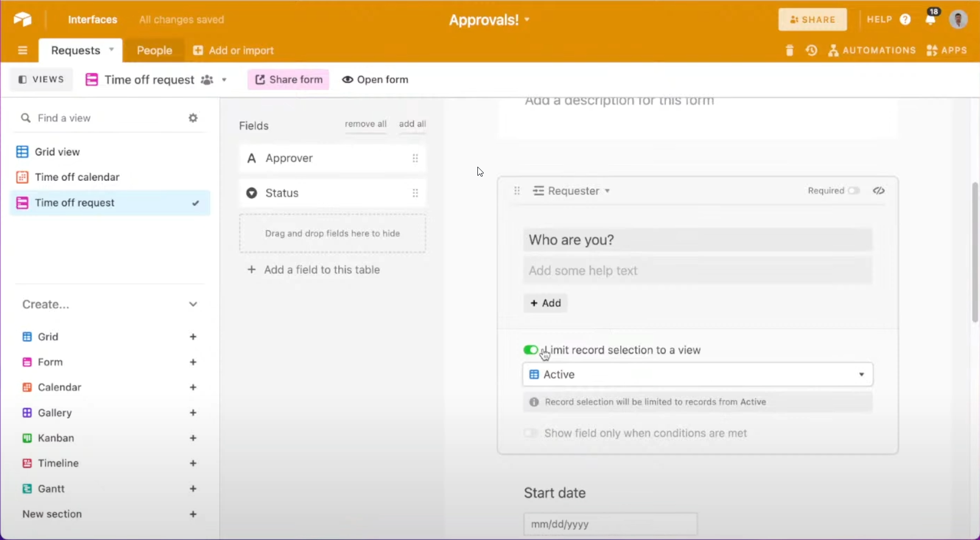The image size is (980, 540).
Task: Click the Requester field drag handle
Action: (x=517, y=191)
